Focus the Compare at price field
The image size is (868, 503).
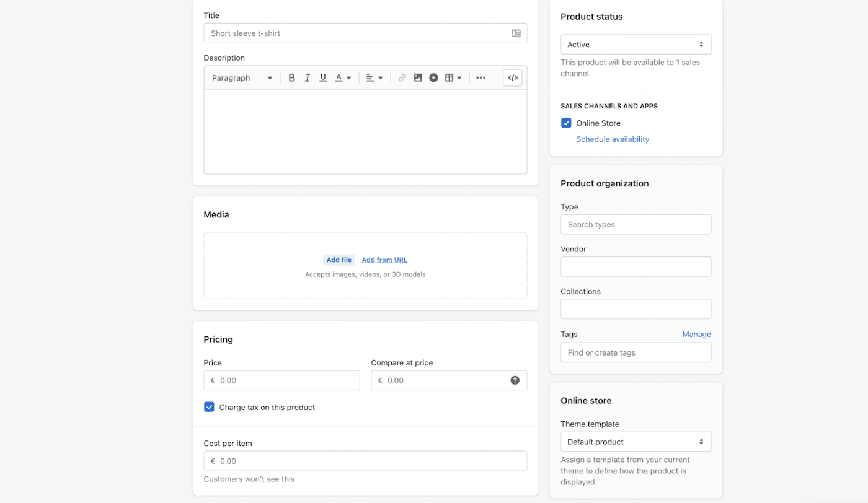(449, 380)
